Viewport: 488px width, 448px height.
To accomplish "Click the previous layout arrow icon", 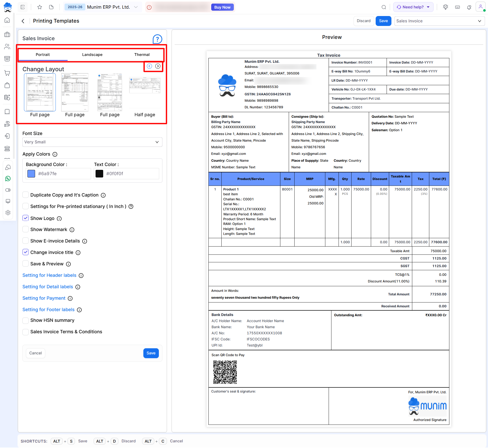I will [x=149, y=66].
